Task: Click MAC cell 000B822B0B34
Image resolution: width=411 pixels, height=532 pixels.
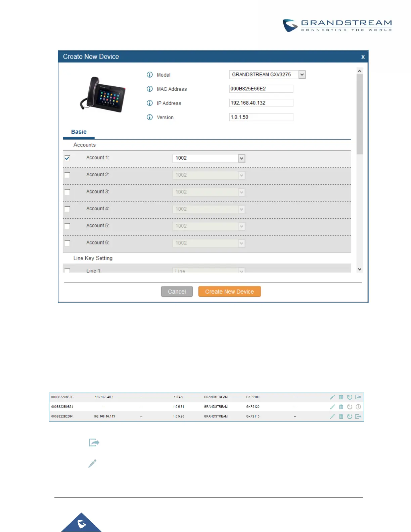Action: (62, 407)
